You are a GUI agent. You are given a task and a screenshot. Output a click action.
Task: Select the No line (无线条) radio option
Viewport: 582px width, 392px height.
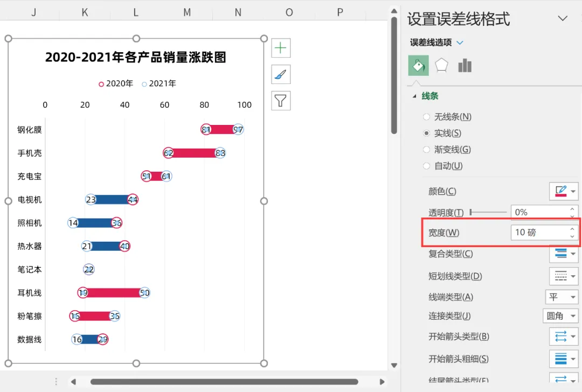coord(427,117)
